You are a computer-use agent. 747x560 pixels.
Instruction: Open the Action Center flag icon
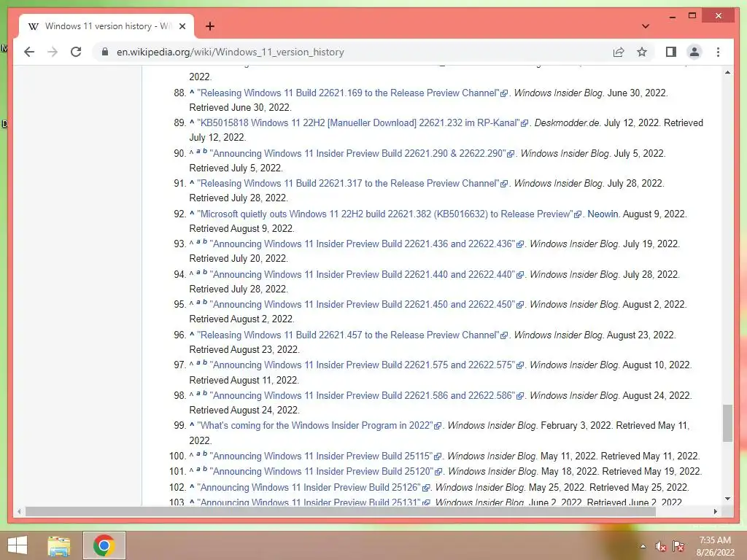(678, 546)
